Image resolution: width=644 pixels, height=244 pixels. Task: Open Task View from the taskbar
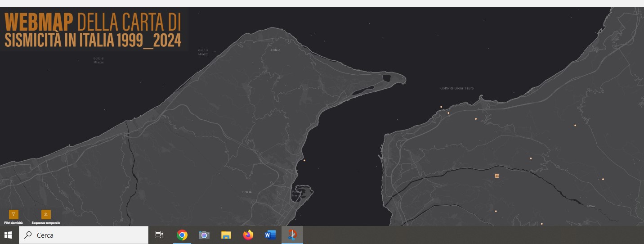[x=159, y=235]
